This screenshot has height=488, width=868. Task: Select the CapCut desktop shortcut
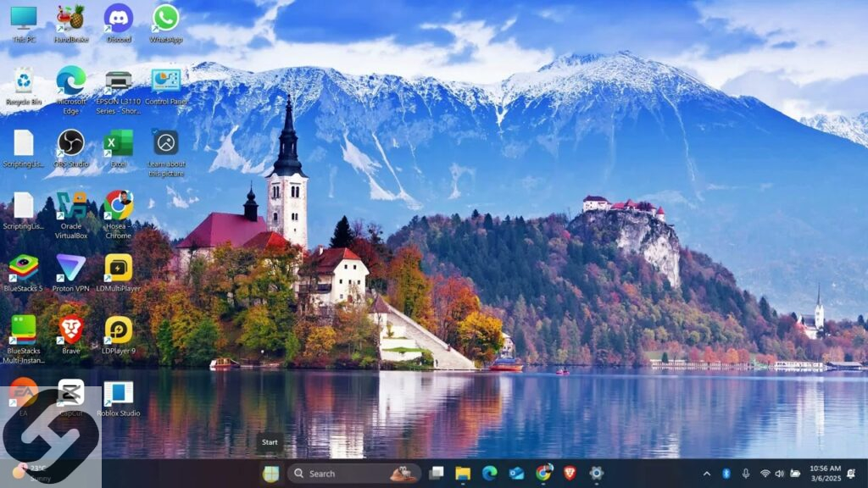point(71,398)
